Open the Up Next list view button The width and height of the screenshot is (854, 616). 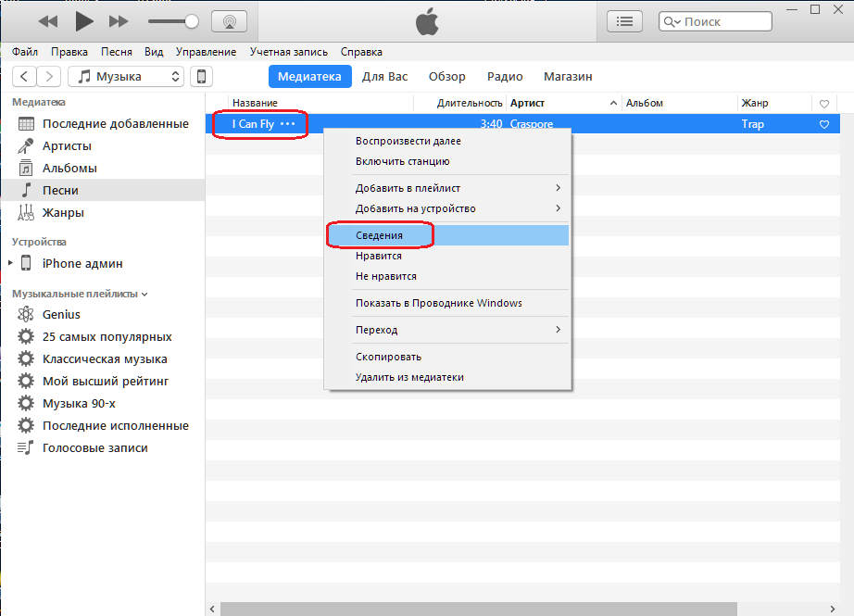coord(624,22)
